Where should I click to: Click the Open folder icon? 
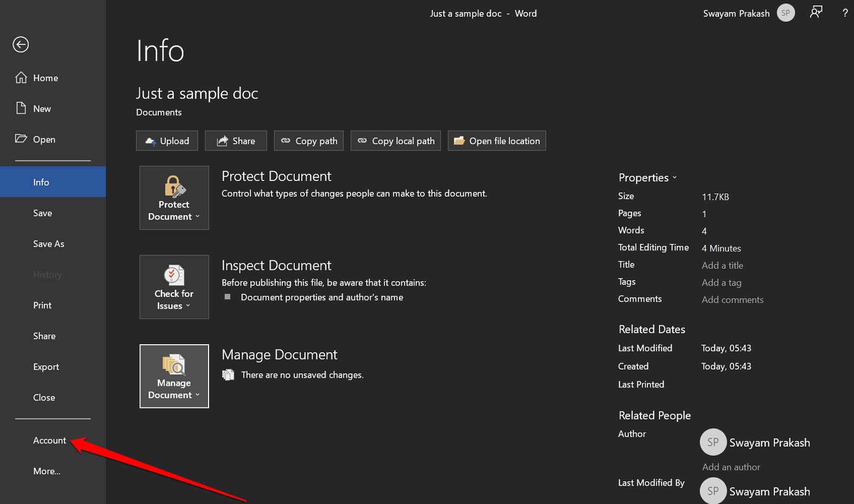click(21, 139)
